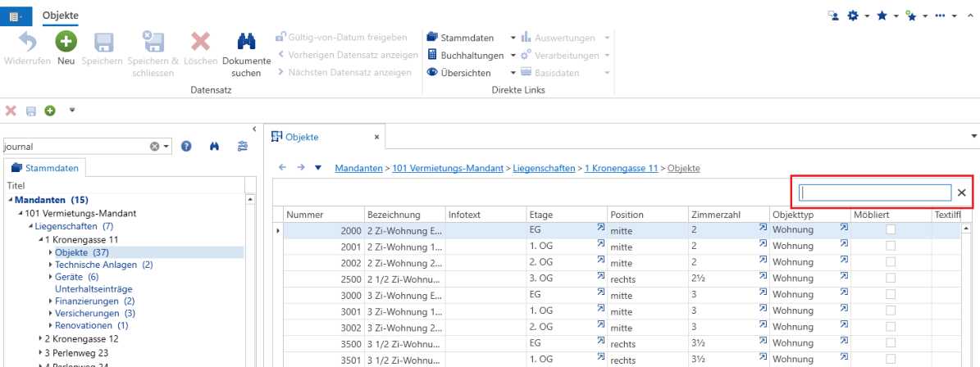
Task: Click the back arrow in breadcrumb bar
Action: [282, 167]
